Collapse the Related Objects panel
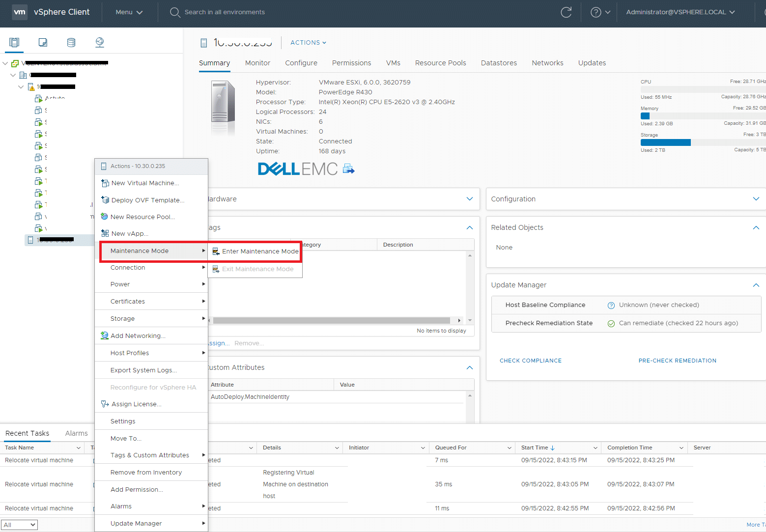The width and height of the screenshot is (766, 532). [756, 228]
